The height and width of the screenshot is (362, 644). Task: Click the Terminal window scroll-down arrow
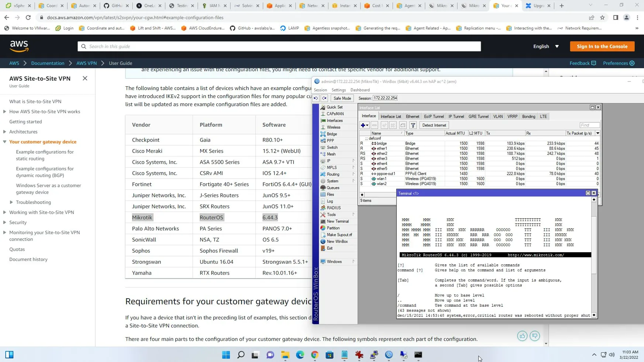click(x=594, y=315)
